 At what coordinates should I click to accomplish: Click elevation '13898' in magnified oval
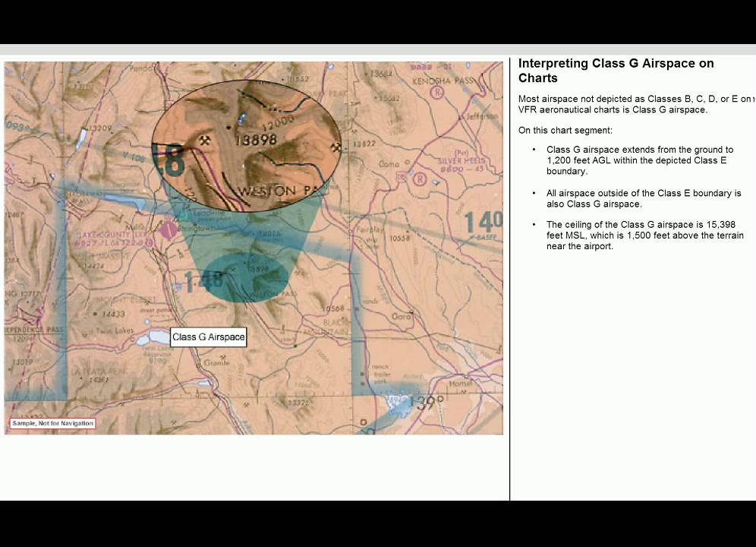[256, 140]
